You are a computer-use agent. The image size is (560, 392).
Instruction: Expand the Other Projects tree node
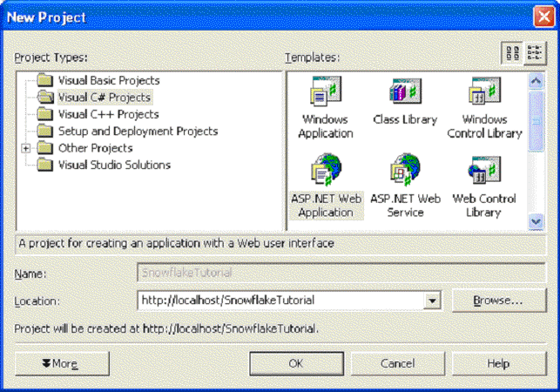tap(26, 148)
